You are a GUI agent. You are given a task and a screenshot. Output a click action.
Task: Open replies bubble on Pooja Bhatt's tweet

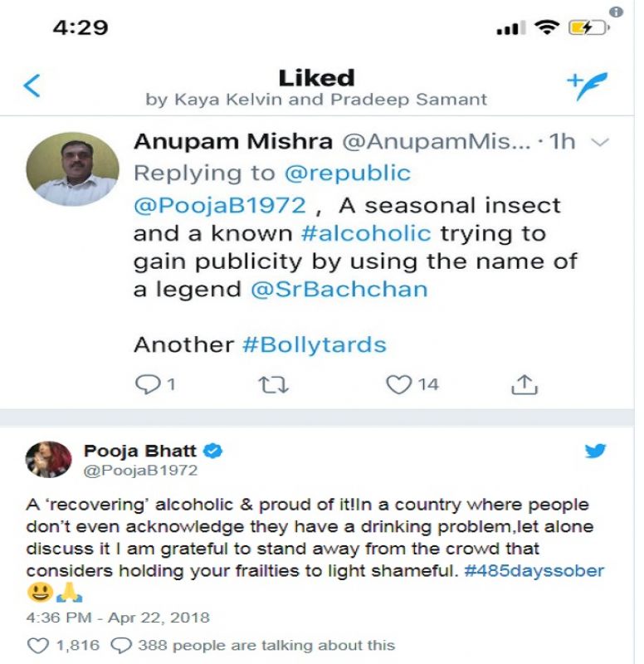point(121,645)
